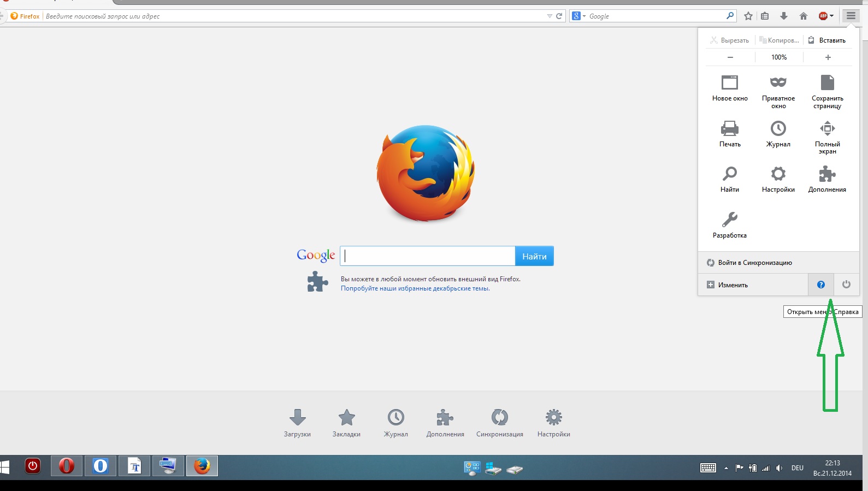The height and width of the screenshot is (491, 868).
Task: Choose Print (Печать) in the menu panel
Action: pos(730,134)
